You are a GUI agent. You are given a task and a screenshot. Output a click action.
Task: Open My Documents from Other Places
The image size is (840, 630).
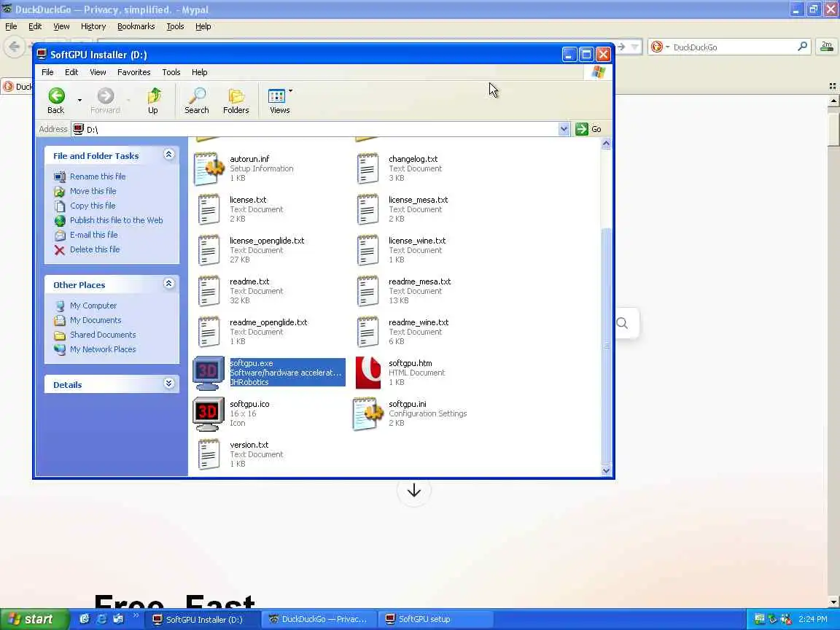pyautogui.click(x=96, y=320)
